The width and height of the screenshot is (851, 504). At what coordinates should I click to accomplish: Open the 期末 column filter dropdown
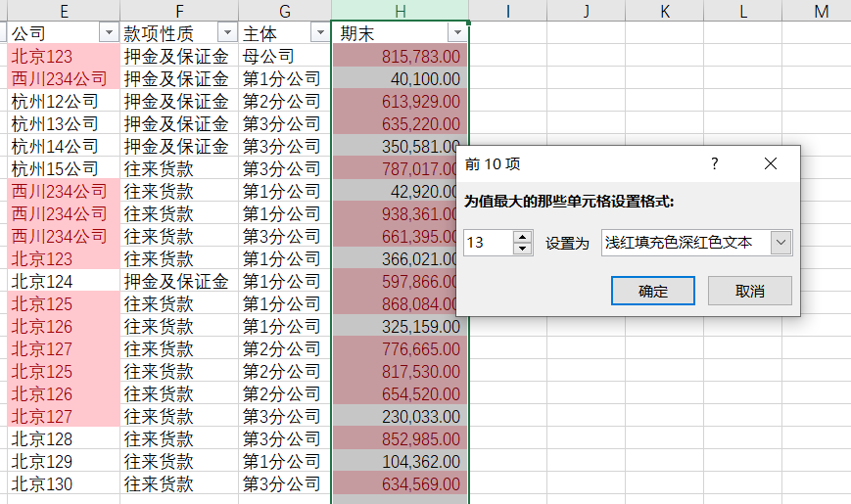[457, 33]
